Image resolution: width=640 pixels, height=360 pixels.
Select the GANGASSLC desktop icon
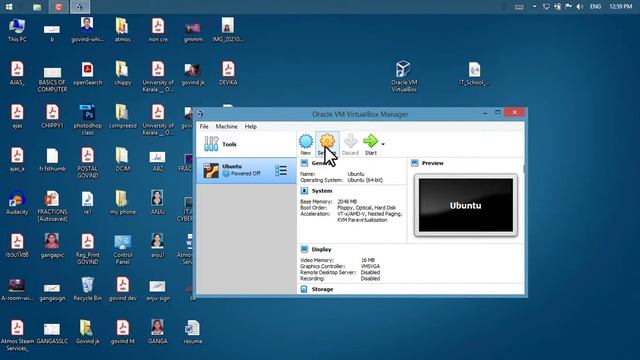(52, 333)
